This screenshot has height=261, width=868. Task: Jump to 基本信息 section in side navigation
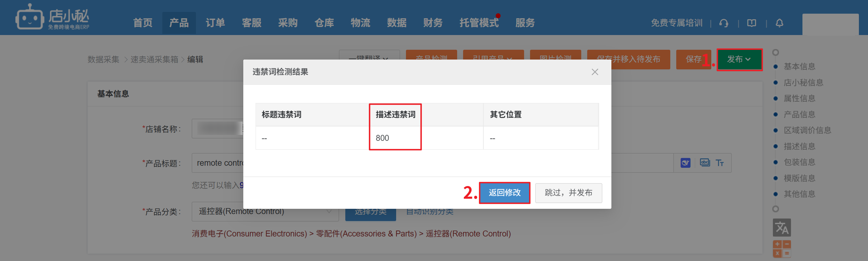click(800, 66)
